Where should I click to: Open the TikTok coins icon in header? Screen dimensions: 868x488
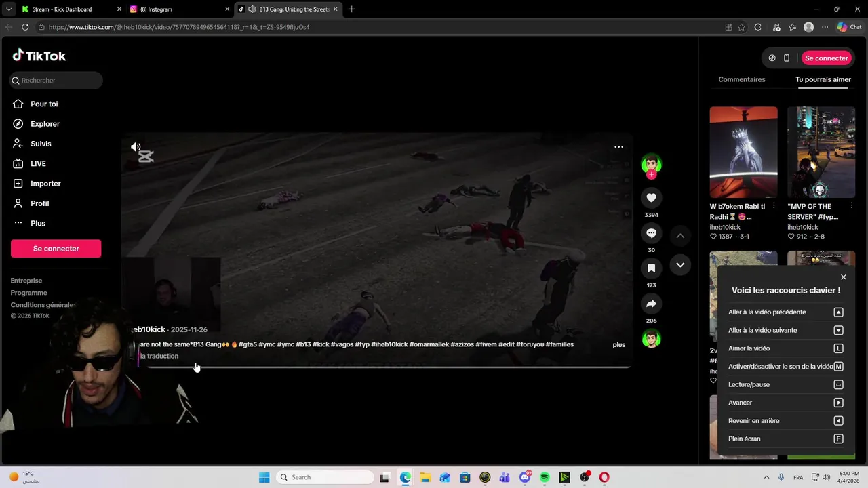pyautogui.click(x=772, y=58)
